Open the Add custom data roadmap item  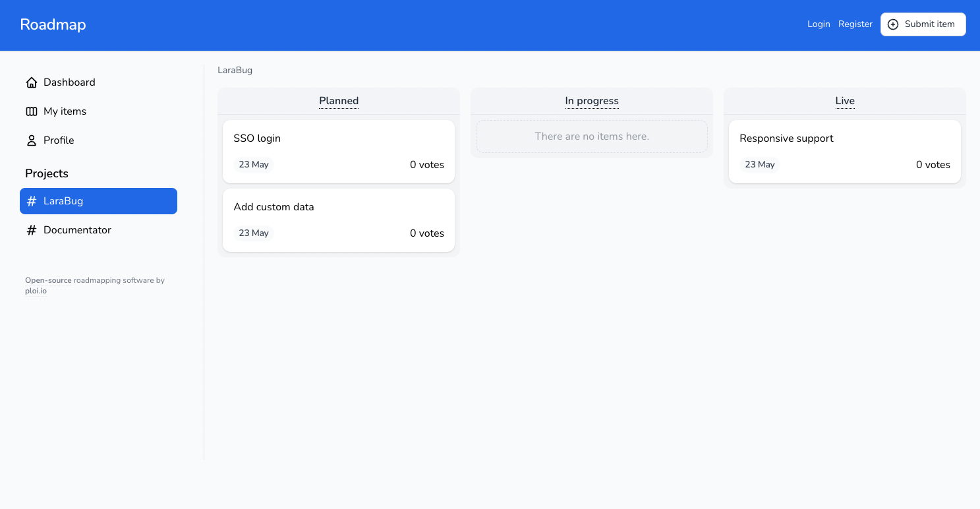274,206
